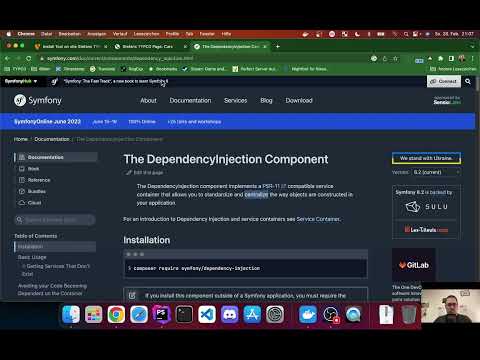Viewport: 480px width, 360px height.
Task: Open Discord from the dock
Action: [230, 314]
